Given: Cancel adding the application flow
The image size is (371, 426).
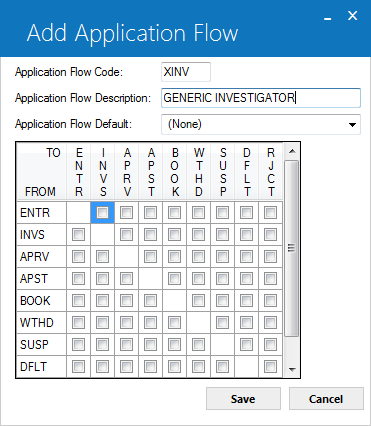Looking at the screenshot, I should pyautogui.click(x=326, y=399).
